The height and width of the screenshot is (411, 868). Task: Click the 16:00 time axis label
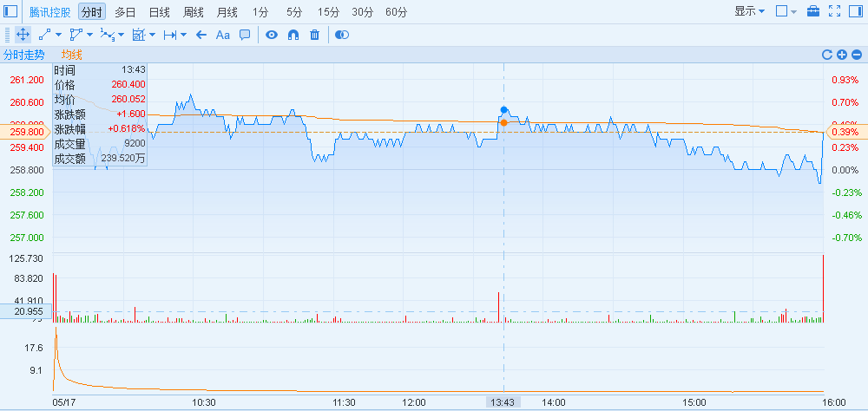833,402
